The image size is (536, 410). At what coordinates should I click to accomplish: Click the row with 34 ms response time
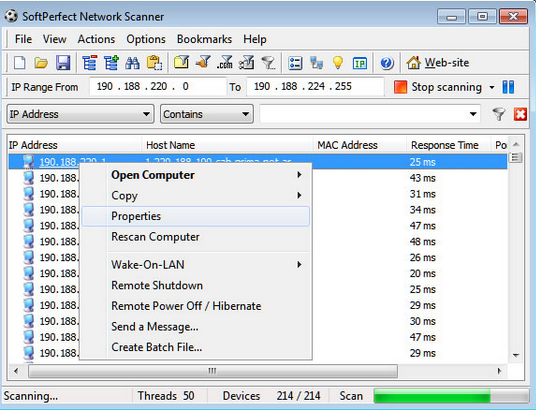(x=258, y=210)
